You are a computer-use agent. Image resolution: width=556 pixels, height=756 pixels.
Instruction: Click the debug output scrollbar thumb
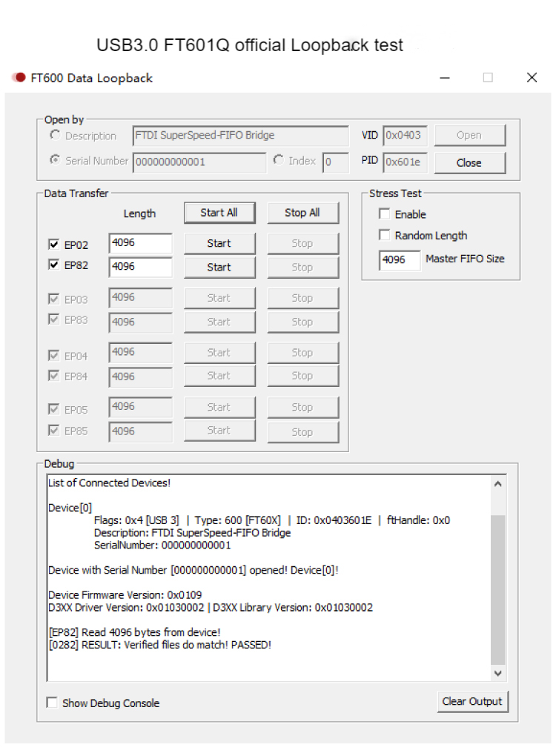click(x=498, y=590)
